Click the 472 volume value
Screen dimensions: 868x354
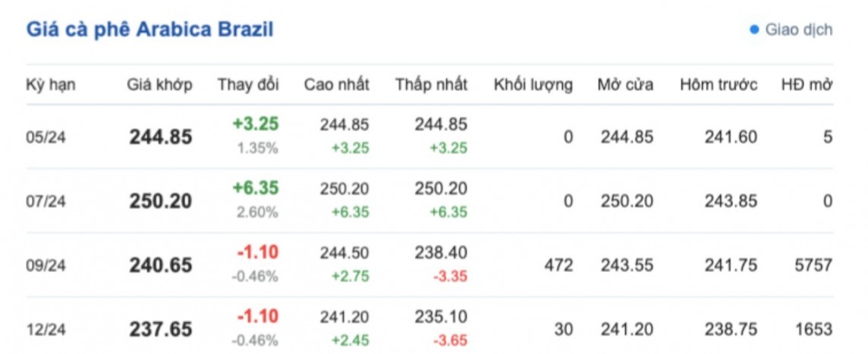tap(559, 266)
